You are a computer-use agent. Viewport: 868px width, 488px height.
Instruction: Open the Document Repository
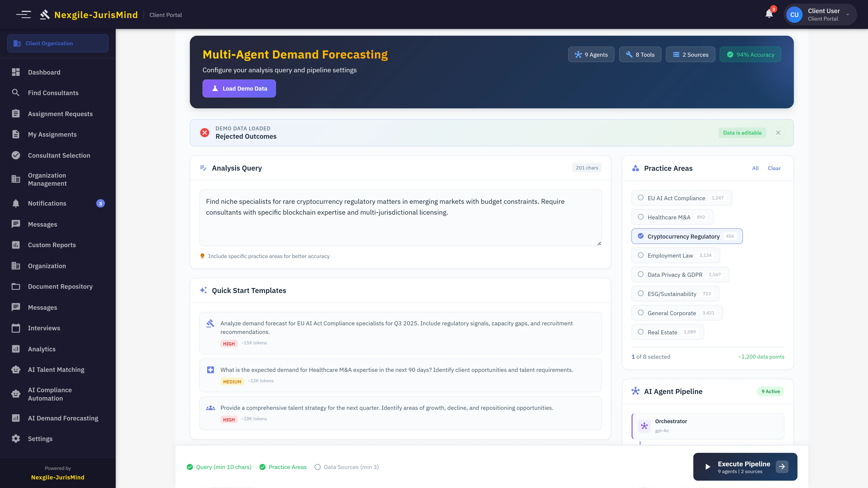pyautogui.click(x=60, y=287)
